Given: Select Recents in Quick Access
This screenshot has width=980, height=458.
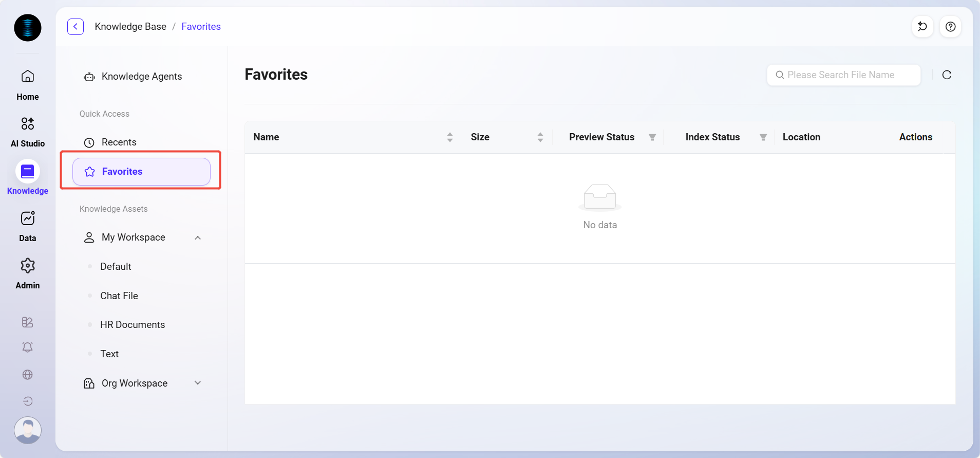Looking at the screenshot, I should click(119, 142).
